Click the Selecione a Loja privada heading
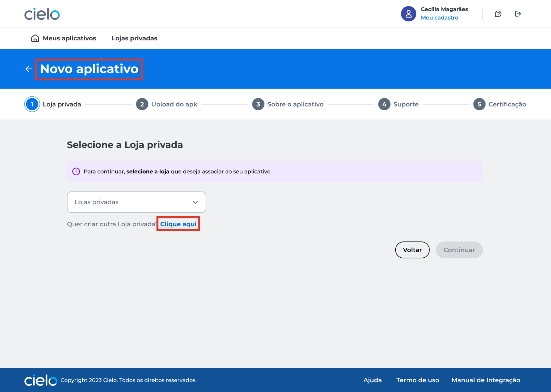The height and width of the screenshot is (392, 551). [125, 145]
